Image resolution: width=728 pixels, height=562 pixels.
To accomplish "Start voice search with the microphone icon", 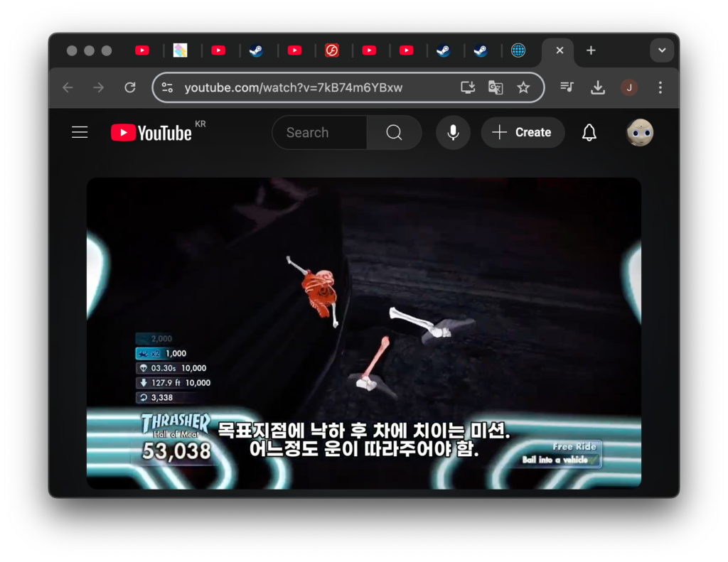I will 453,133.
